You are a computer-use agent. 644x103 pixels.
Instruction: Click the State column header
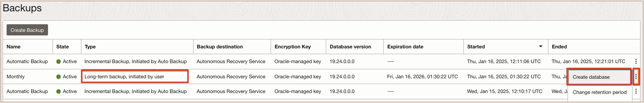pyautogui.click(x=63, y=47)
